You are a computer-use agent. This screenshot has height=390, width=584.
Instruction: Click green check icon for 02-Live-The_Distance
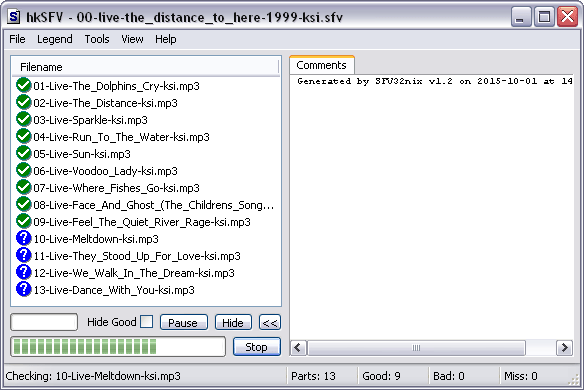[23, 102]
